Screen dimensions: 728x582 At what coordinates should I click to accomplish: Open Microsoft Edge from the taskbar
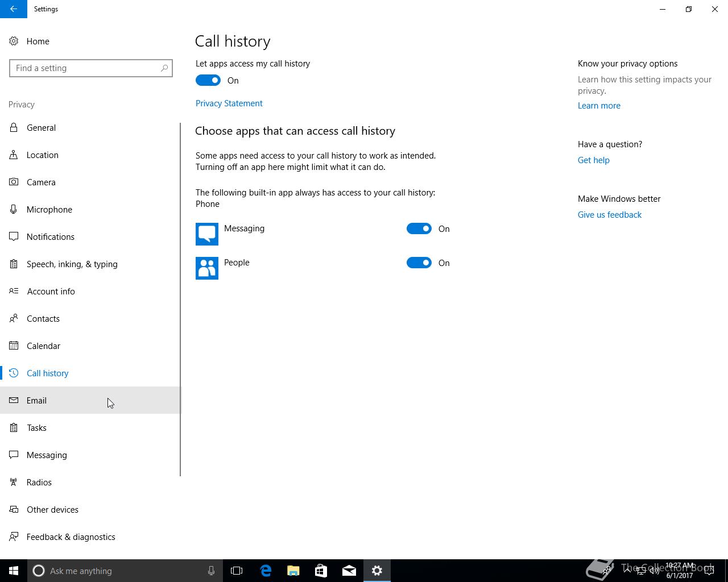266,571
